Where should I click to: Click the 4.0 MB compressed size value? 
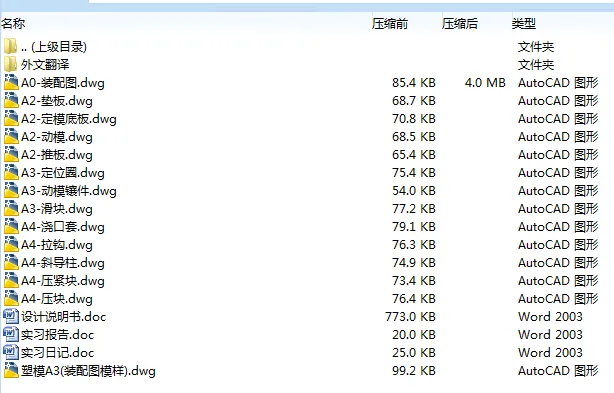pos(485,83)
